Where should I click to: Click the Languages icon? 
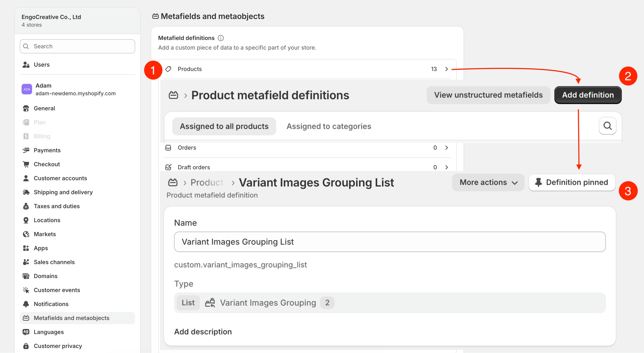coord(26,332)
